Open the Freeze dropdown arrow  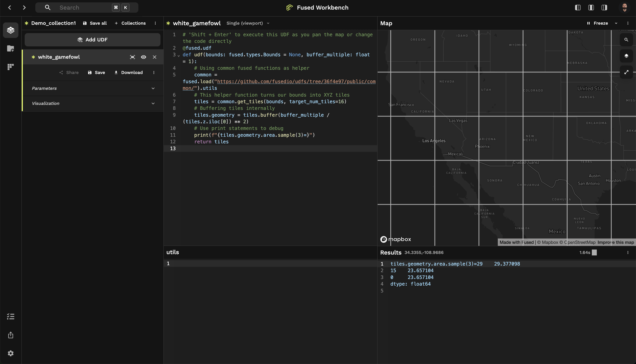(616, 23)
